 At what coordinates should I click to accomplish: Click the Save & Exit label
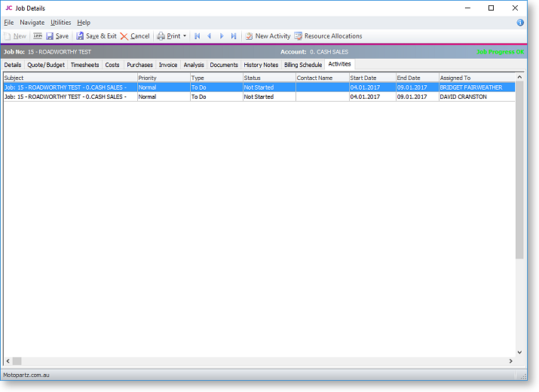[101, 36]
